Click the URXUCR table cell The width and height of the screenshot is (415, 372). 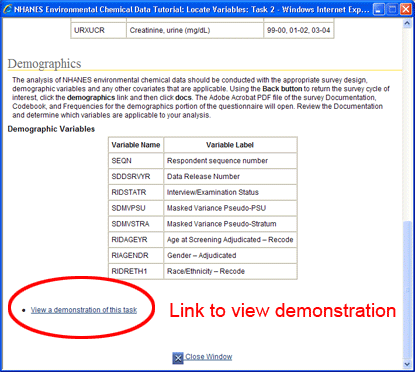(98, 30)
